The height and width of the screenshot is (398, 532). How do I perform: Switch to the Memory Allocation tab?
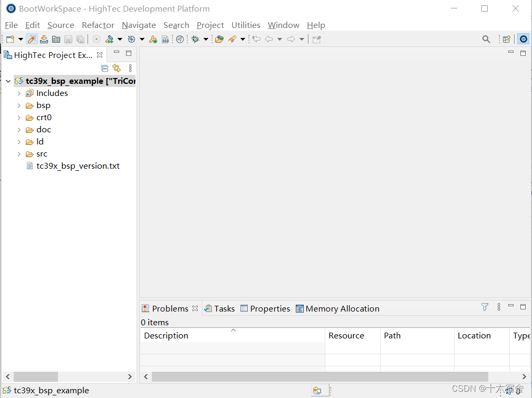[x=337, y=308]
